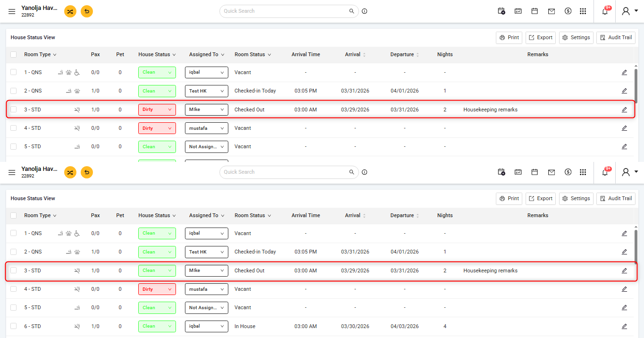Click 'In House' status in room 6 row
Image resolution: width=644 pixels, height=338 pixels.
[x=244, y=326]
